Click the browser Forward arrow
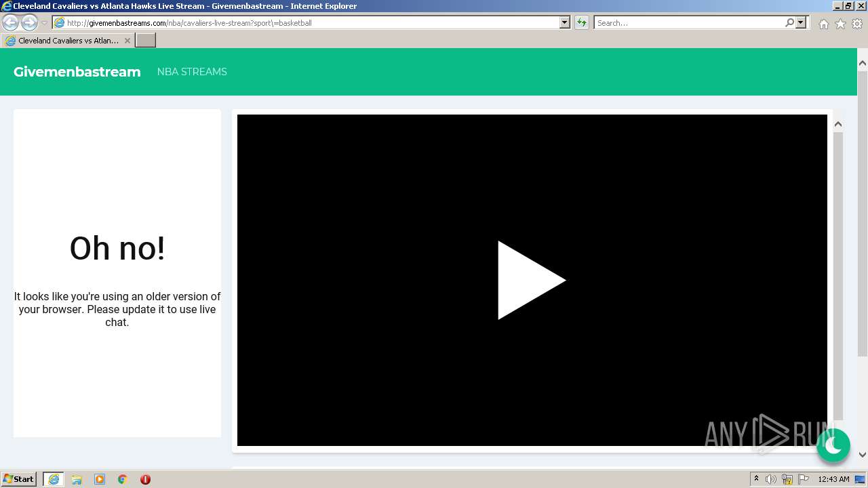Image resolution: width=868 pixels, height=488 pixels. click(29, 22)
